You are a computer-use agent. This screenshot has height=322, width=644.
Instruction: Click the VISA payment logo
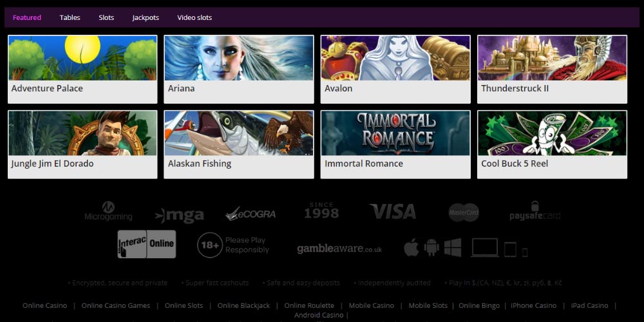[x=392, y=212]
